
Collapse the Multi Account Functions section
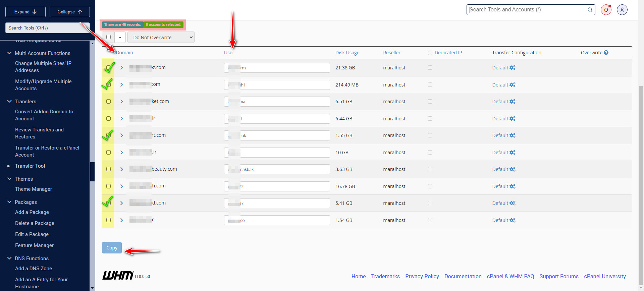point(9,53)
